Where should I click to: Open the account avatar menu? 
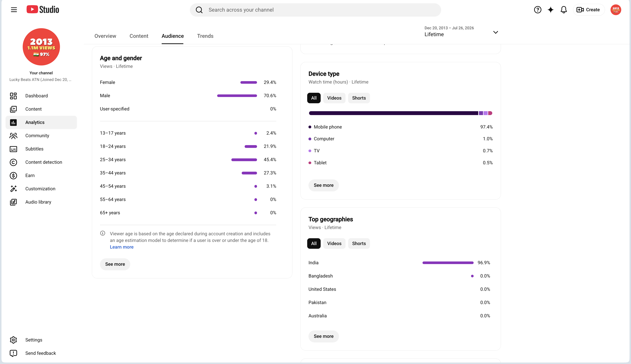click(616, 10)
